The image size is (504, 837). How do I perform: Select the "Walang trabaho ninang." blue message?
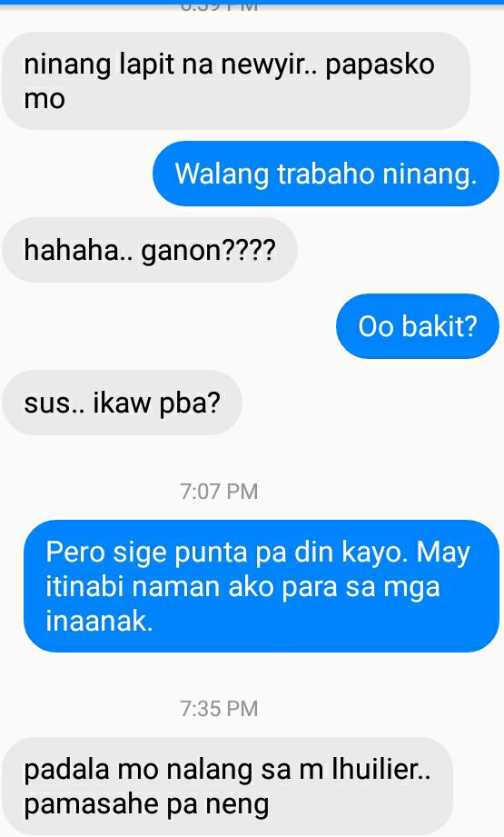pos(326,174)
